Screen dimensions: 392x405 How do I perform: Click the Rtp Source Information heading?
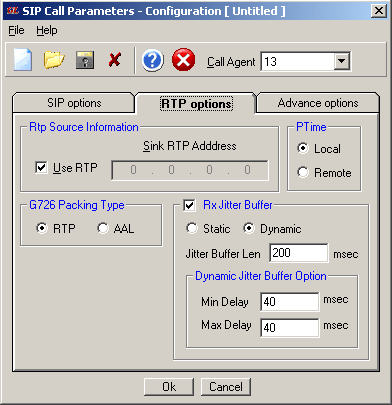pyautogui.click(x=84, y=127)
